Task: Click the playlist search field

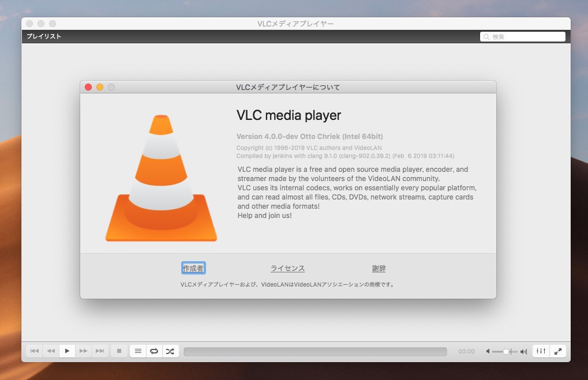Action: (522, 37)
